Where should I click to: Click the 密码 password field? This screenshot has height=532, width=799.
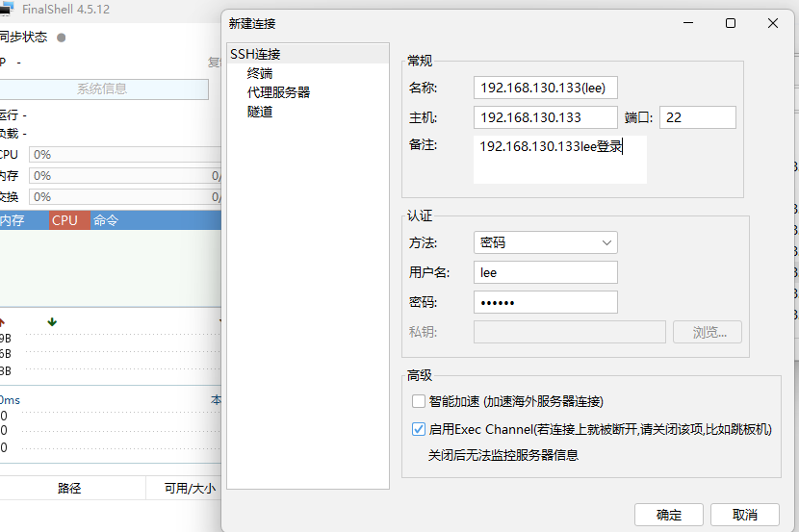tap(545, 302)
